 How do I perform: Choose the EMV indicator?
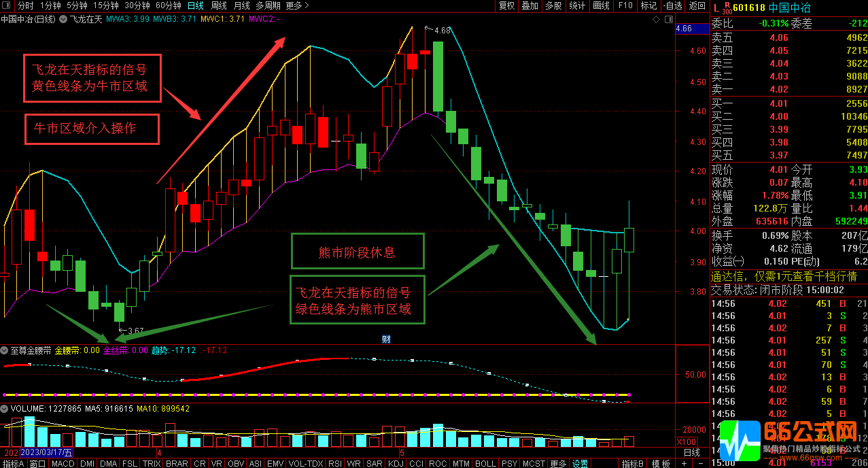275,463
